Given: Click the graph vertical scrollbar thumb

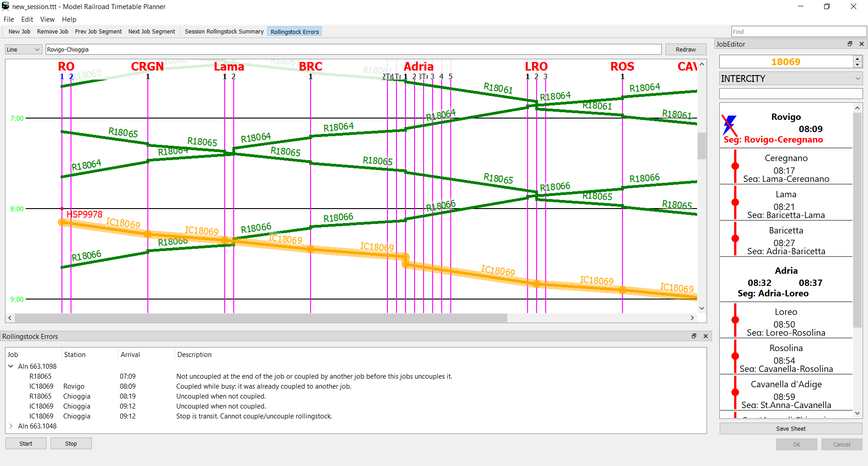Looking at the screenshot, I should [x=702, y=146].
